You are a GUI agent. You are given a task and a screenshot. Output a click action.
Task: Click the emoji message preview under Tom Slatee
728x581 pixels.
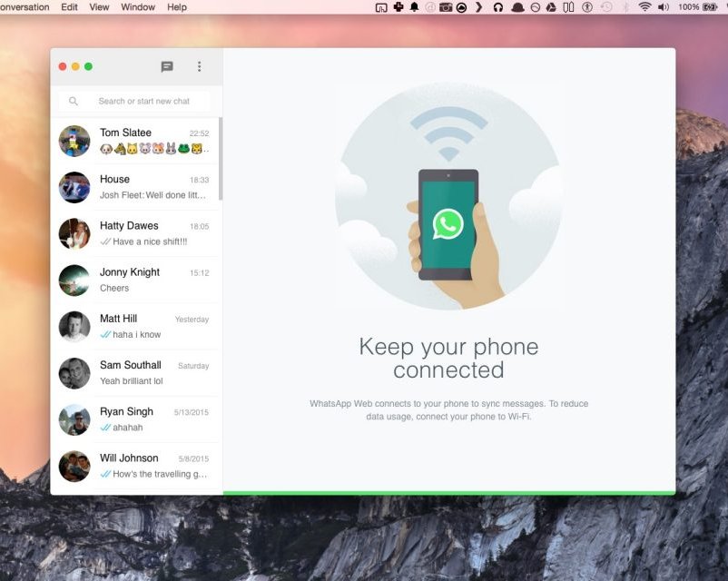point(154,149)
